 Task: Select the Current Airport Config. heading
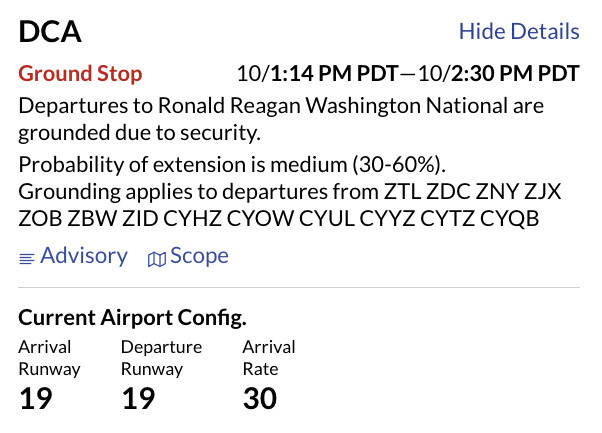pos(133,319)
